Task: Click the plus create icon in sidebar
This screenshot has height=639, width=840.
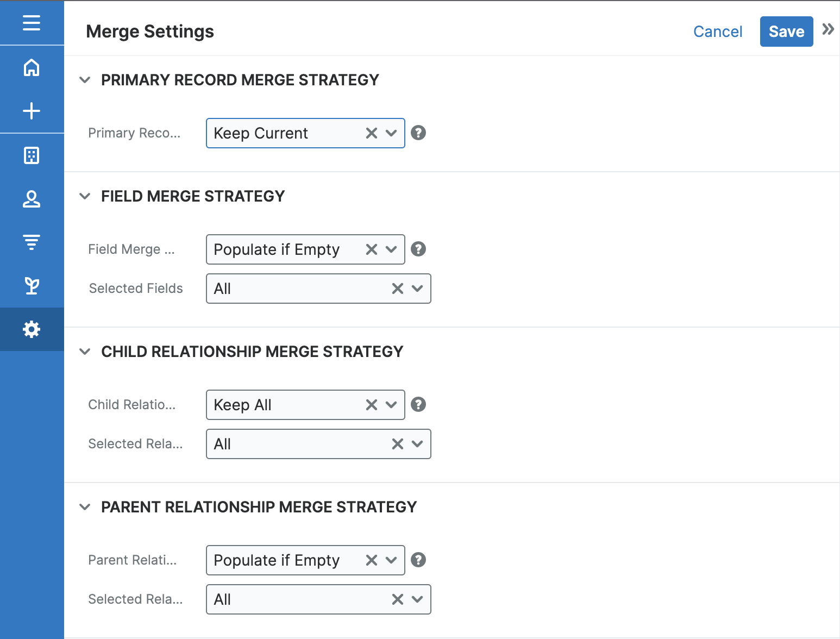Action: pyautogui.click(x=32, y=111)
